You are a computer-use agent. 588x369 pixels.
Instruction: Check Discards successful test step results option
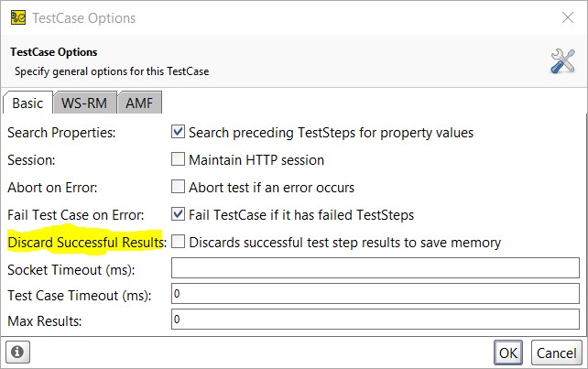pos(179,243)
